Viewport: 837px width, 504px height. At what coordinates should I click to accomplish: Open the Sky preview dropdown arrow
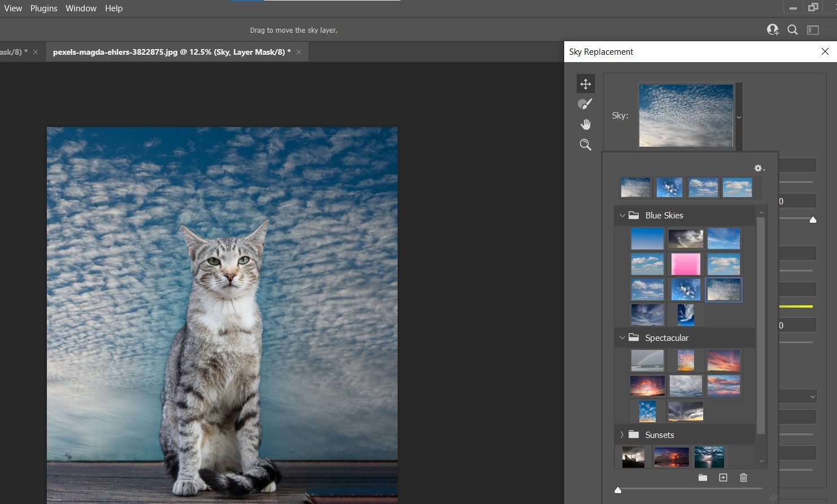pyautogui.click(x=739, y=117)
